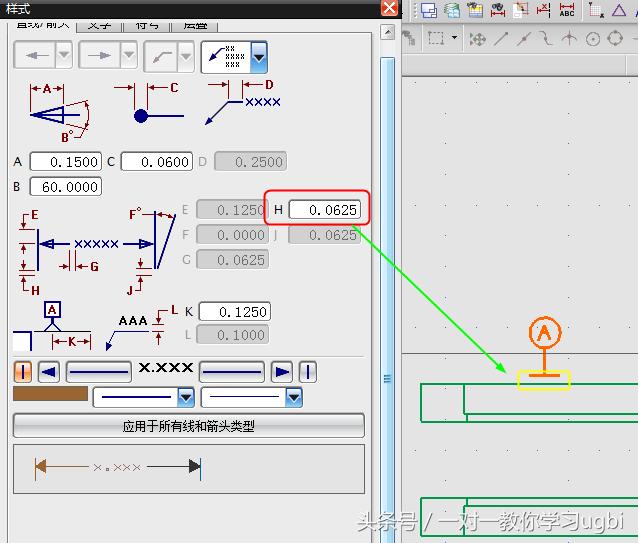Click the right arrowhead button in style row
The height and width of the screenshot is (543, 638).
283,372
